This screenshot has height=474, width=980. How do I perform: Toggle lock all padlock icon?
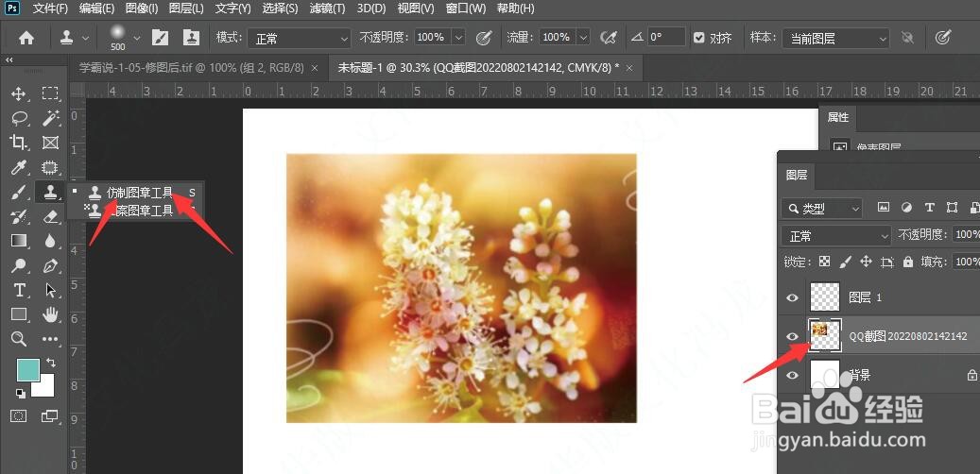907,262
